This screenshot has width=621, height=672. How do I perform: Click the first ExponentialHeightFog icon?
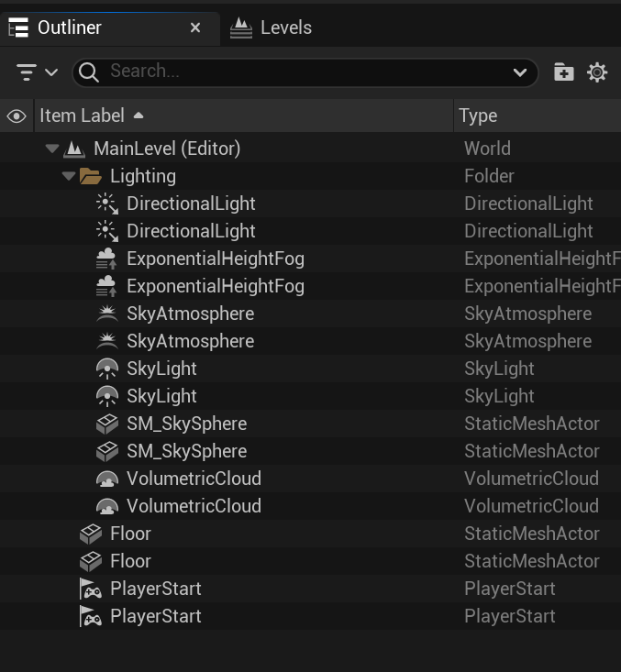(x=106, y=259)
